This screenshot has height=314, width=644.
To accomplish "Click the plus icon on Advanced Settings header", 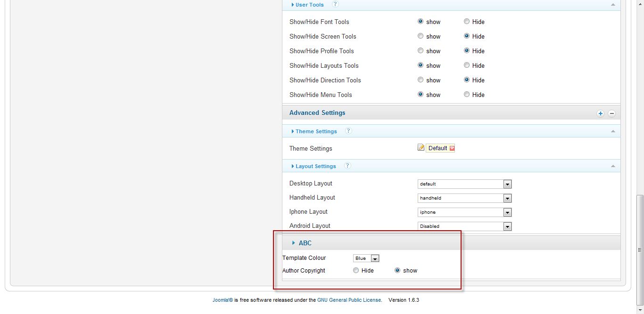I will pos(600,113).
